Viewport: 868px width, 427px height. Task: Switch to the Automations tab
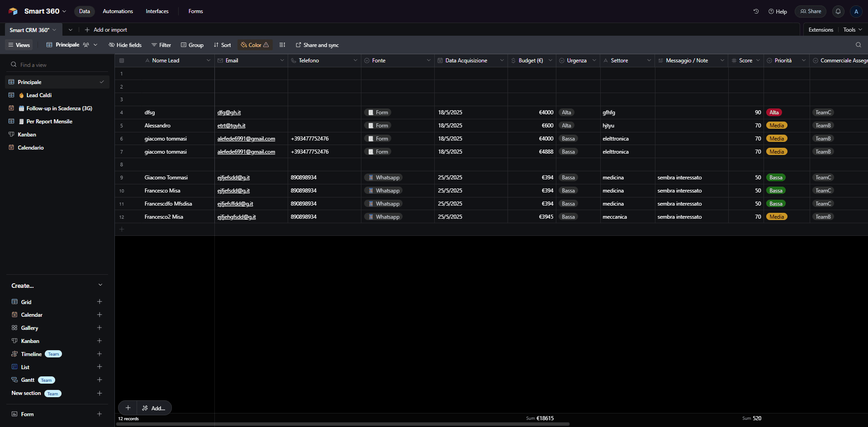(118, 11)
